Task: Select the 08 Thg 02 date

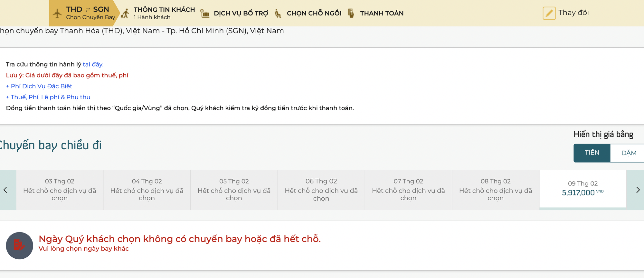Action: coord(496,190)
